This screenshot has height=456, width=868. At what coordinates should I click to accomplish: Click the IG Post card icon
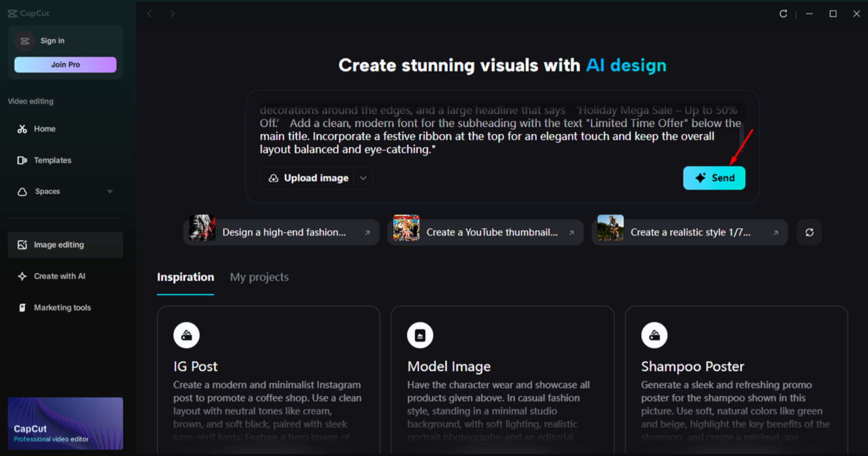(187, 335)
